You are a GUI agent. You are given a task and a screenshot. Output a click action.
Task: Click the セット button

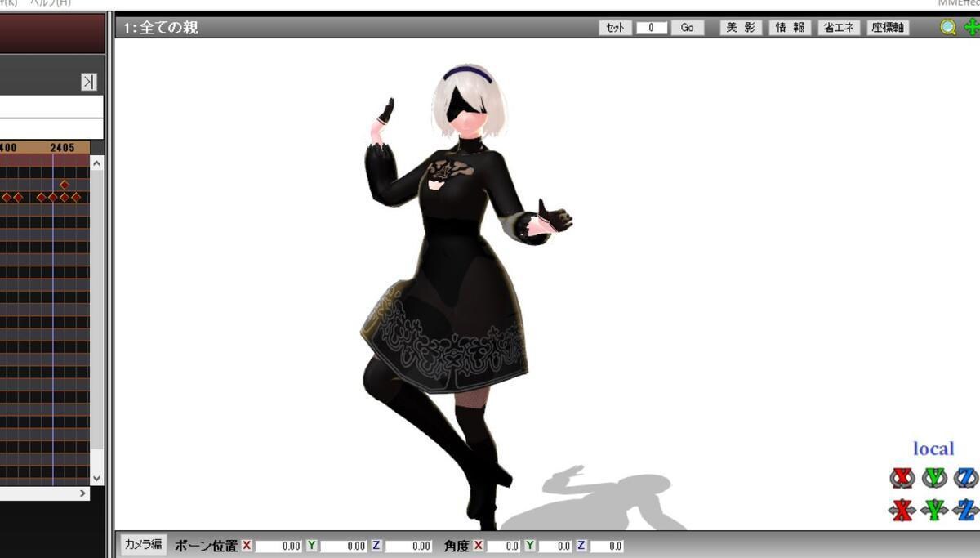coord(615,28)
